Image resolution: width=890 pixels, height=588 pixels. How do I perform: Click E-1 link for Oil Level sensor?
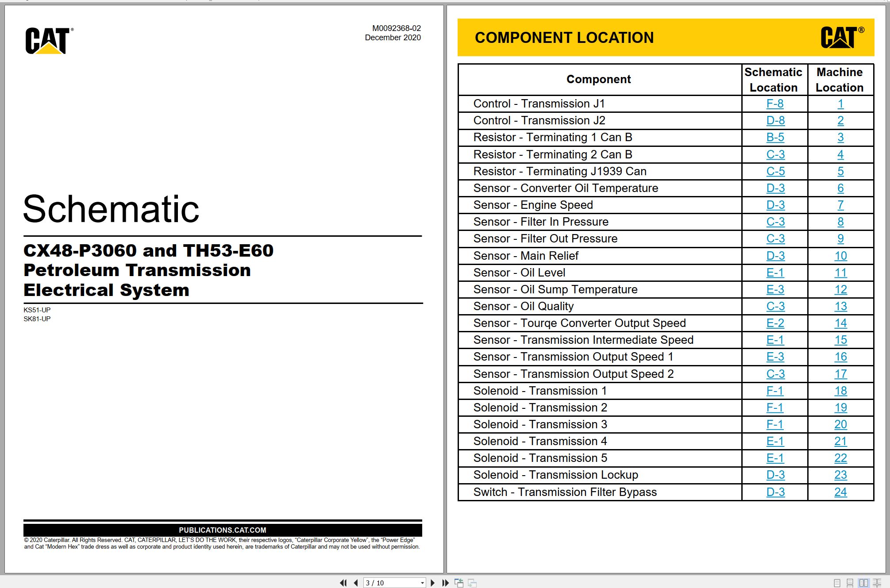pyautogui.click(x=775, y=273)
